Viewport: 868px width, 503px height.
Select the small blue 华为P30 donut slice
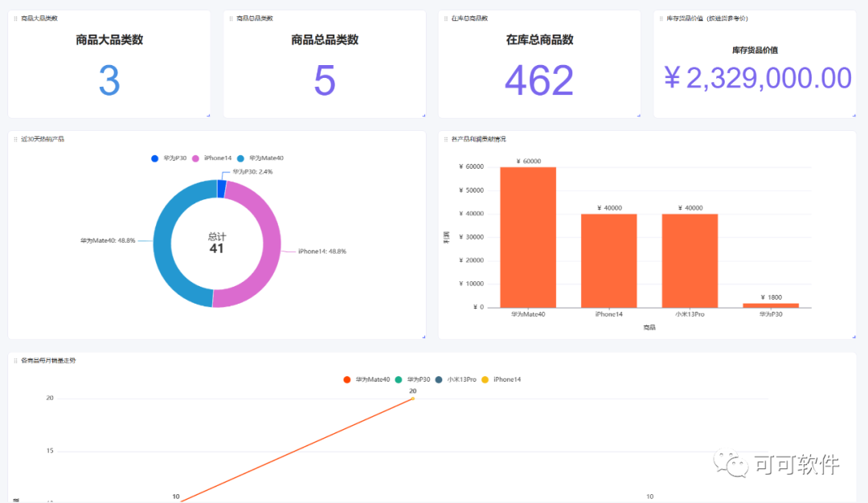coord(222,189)
